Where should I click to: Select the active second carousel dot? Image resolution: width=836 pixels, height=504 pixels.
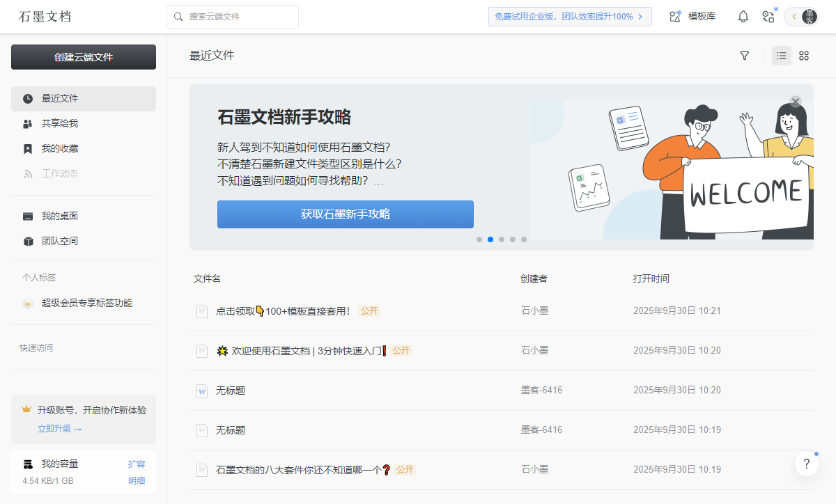tap(490, 239)
